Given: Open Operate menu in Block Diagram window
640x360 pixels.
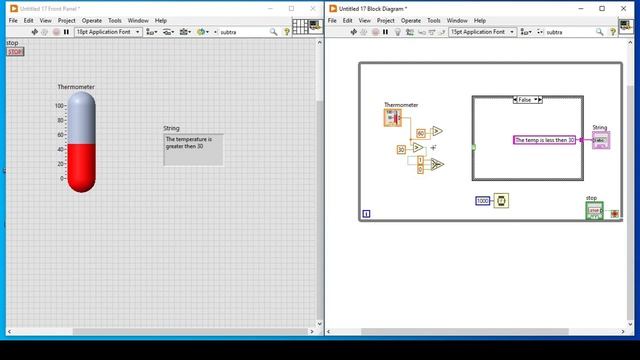Looking at the screenshot, I should coord(411,20).
